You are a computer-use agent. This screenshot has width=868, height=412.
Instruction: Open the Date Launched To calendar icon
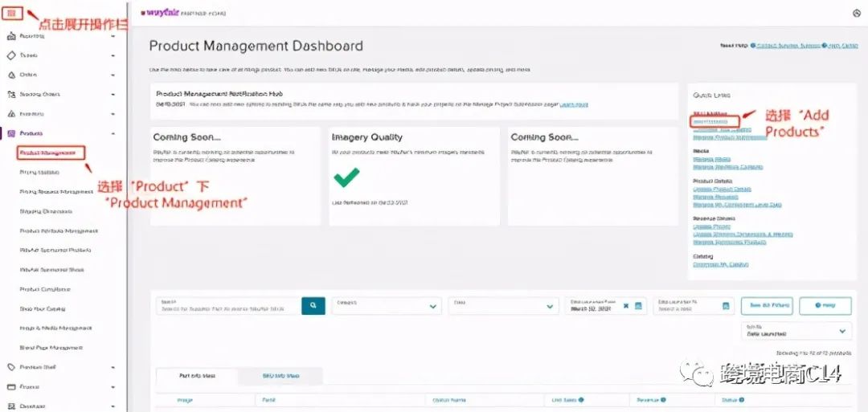726,305
